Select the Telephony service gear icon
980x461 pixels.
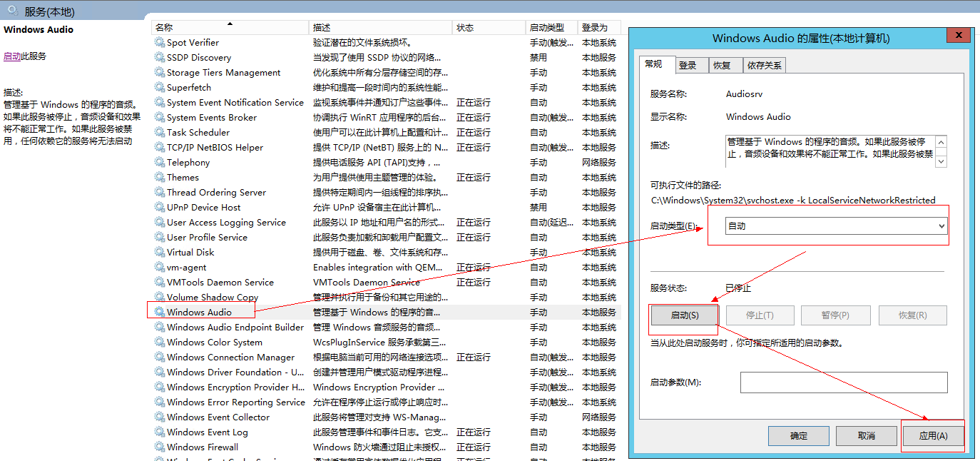click(x=159, y=163)
